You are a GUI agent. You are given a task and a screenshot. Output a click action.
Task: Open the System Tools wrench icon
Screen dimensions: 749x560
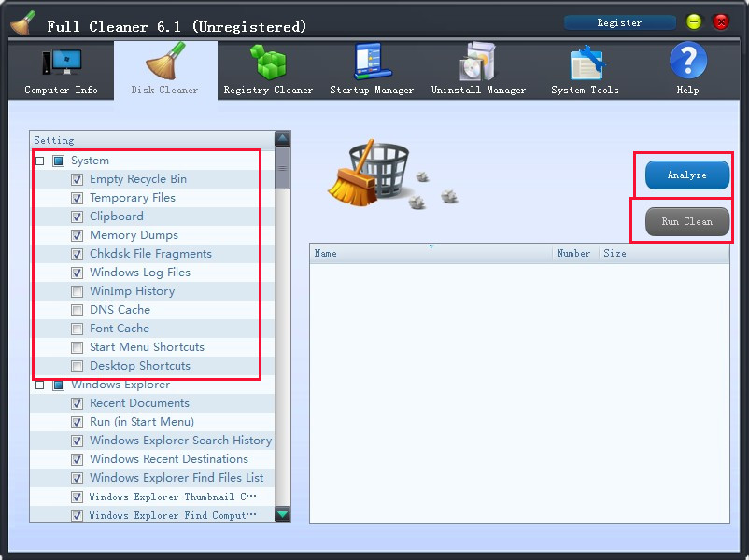587,63
